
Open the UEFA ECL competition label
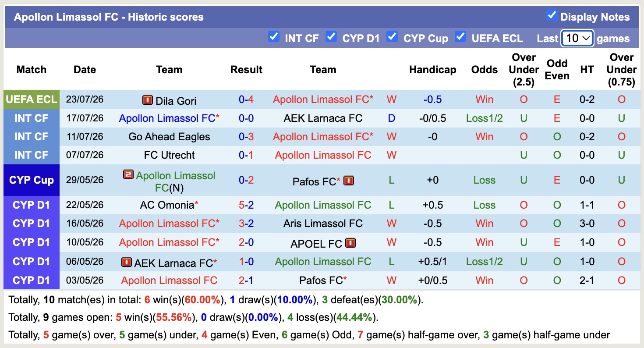tap(32, 99)
